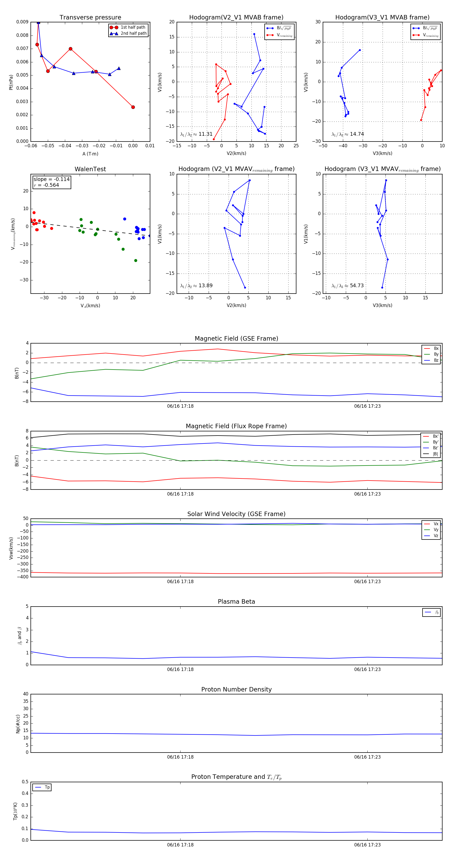Click the 'Proton Number Density' title
This screenshot has width=473, height=868.
236,689
